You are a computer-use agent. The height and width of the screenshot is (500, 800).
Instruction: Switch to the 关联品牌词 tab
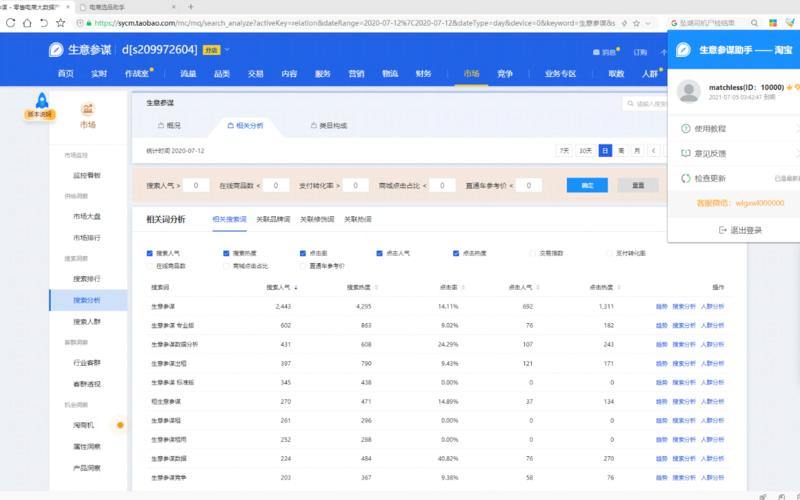coord(273,219)
